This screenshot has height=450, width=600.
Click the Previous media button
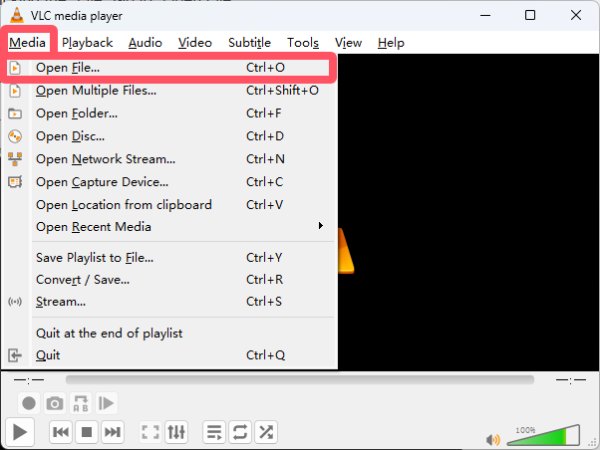pyautogui.click(x=60, y=432)
